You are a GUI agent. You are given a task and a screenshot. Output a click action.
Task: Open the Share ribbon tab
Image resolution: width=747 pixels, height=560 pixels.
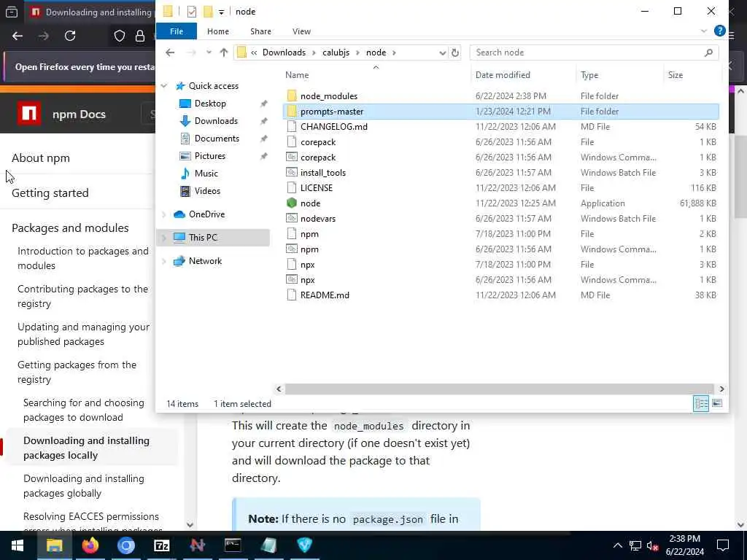click(x=260, y=31)
